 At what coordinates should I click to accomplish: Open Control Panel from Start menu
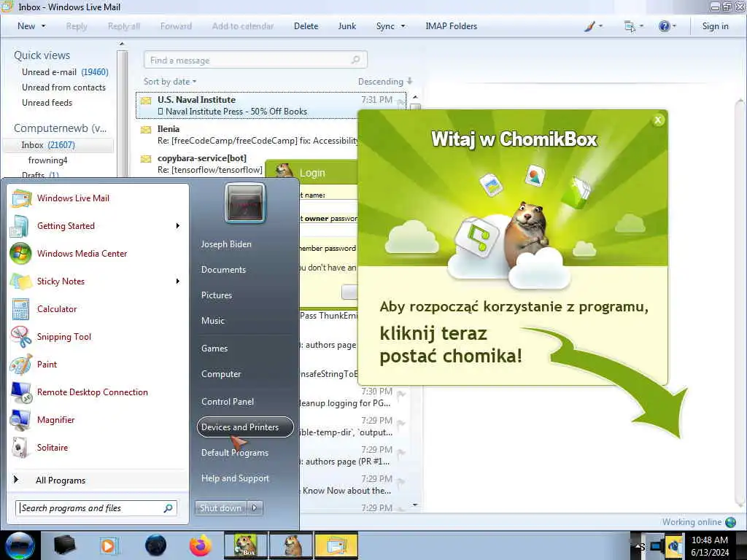click(x=228, y=402)
